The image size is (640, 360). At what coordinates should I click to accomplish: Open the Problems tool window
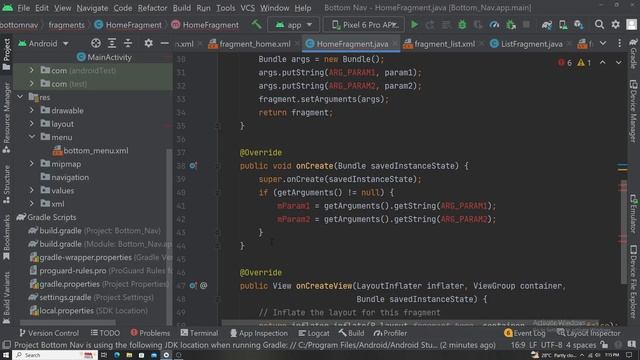pyautogui.click(x=150, y=333)
